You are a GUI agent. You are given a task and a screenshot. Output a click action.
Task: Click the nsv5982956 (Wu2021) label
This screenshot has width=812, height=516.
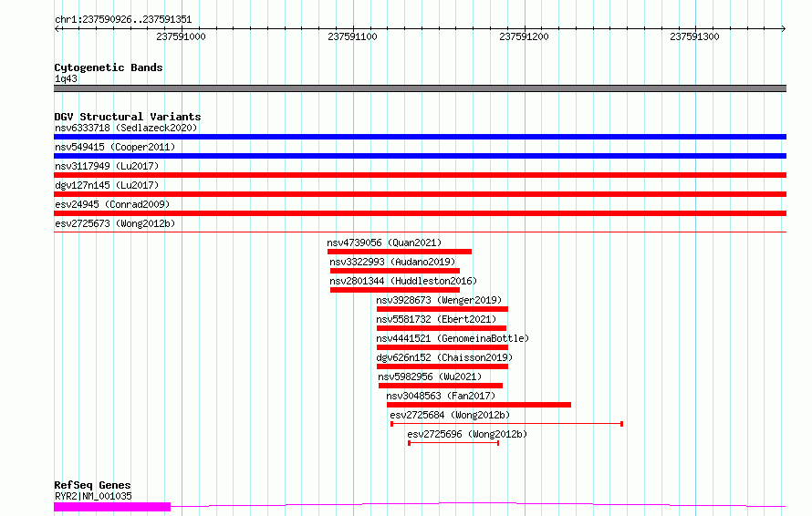click(430, 377)
